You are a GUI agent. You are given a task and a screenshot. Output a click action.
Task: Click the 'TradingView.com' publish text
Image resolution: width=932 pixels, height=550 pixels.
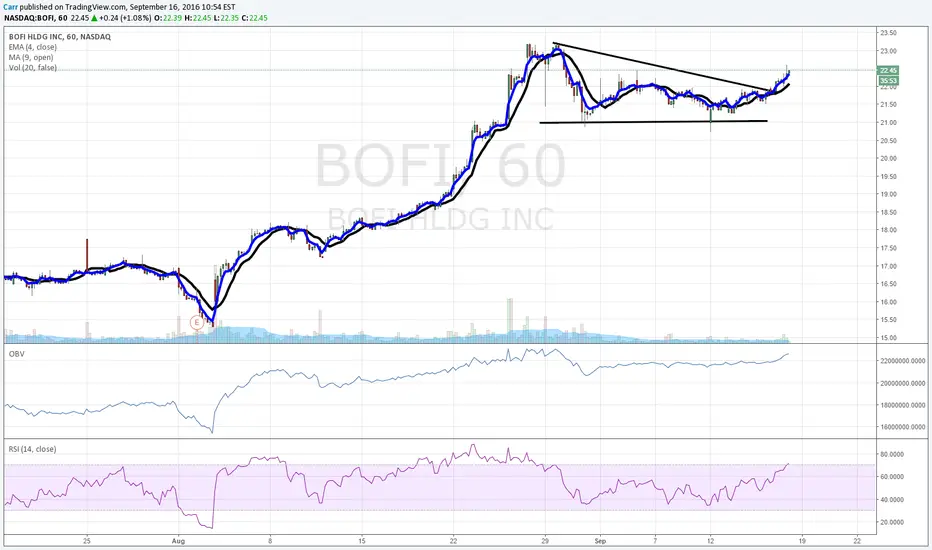coord(98,7)
